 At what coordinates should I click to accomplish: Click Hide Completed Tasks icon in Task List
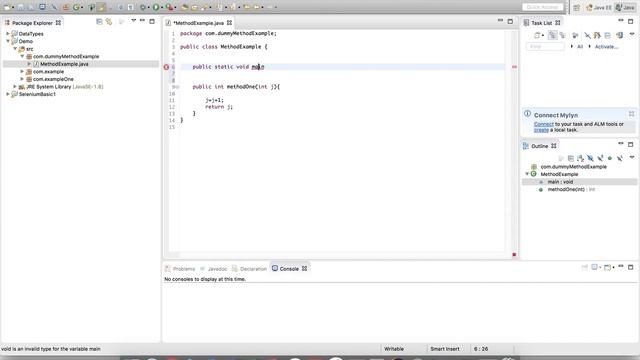tap(587, 36)
